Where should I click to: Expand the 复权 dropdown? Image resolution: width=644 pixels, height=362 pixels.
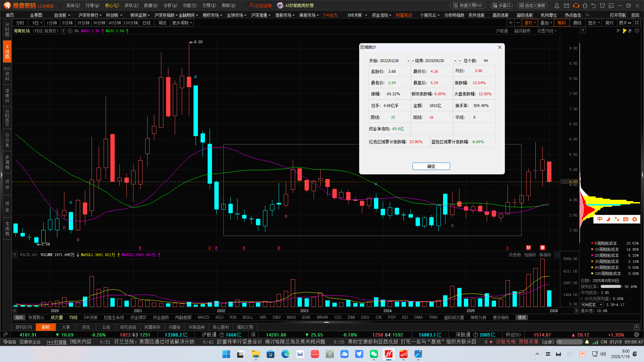tap(530, 23)
